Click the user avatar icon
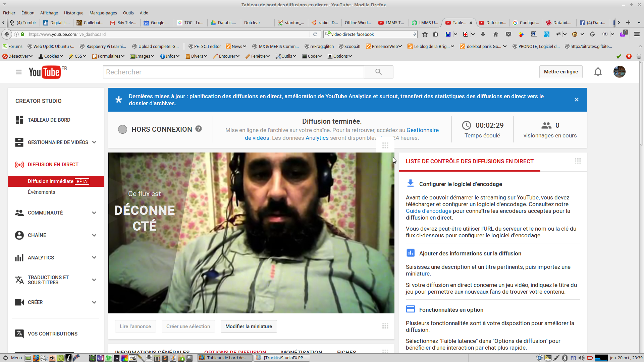 pyautogui.click(x=619, y=72)
